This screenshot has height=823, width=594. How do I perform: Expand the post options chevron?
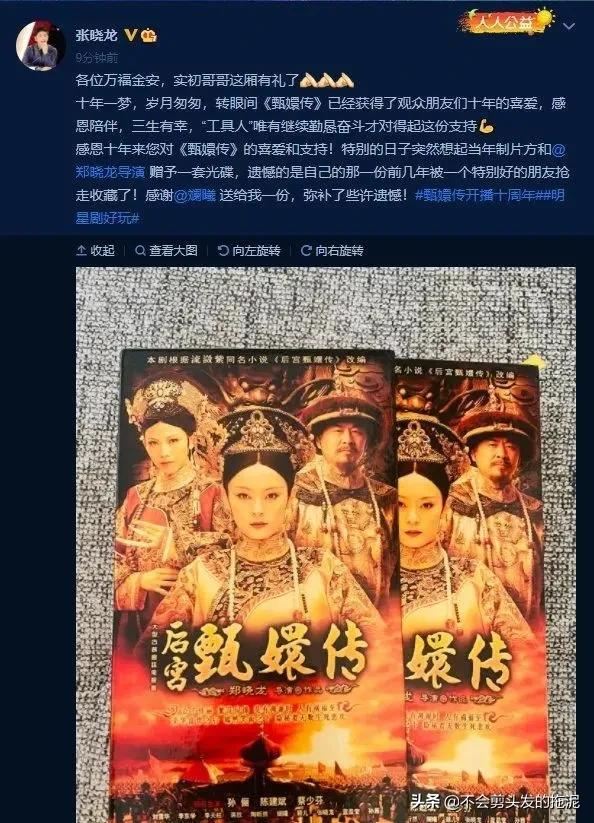tap(569, 25)
